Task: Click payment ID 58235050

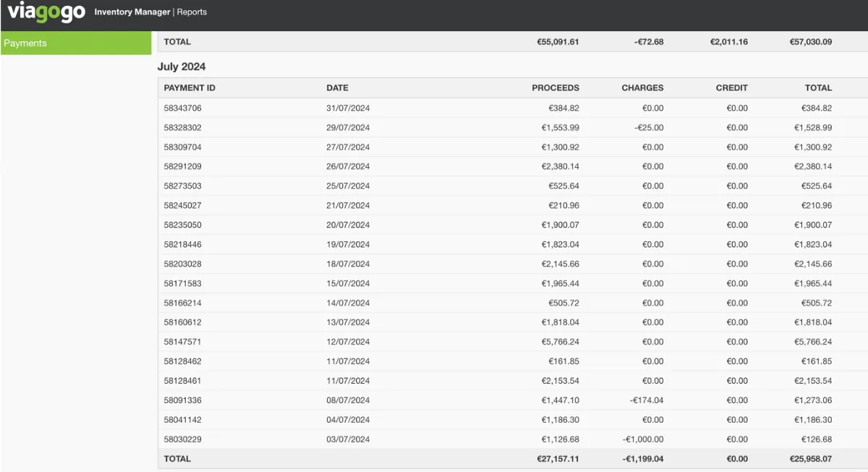Action: 182,225
